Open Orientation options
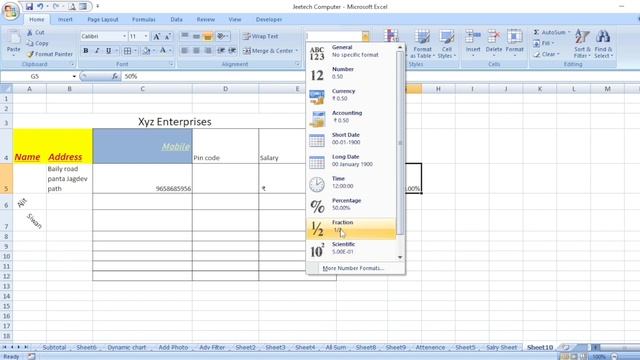Image resolution: width=640 pixels, height=360 pixels. coord(222,36)
